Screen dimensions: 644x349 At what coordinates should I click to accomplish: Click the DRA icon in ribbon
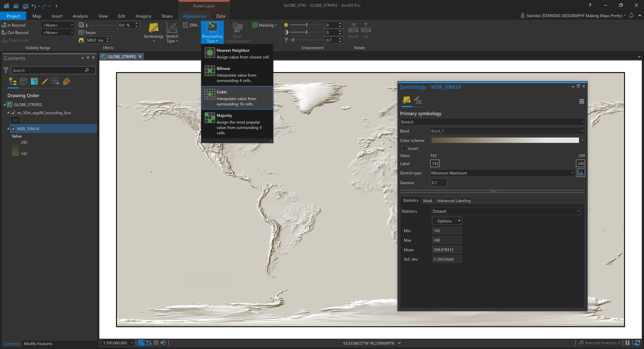[x=185, y=25]
